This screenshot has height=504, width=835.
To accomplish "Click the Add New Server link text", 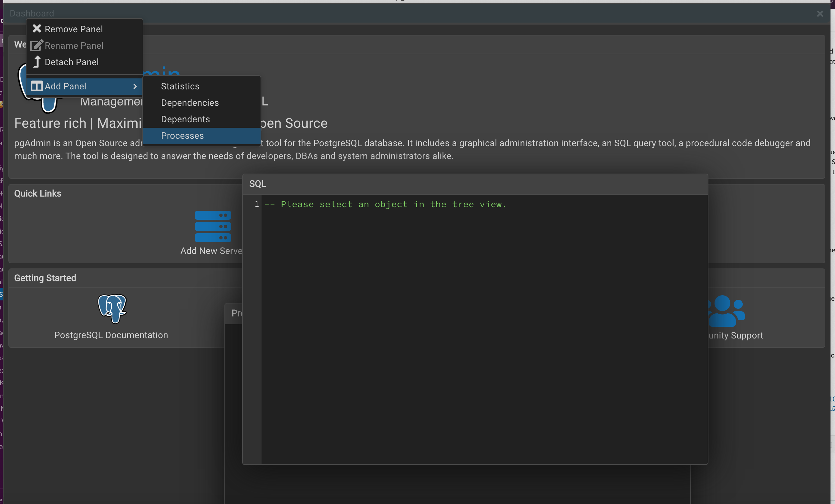I will point(211,251).
